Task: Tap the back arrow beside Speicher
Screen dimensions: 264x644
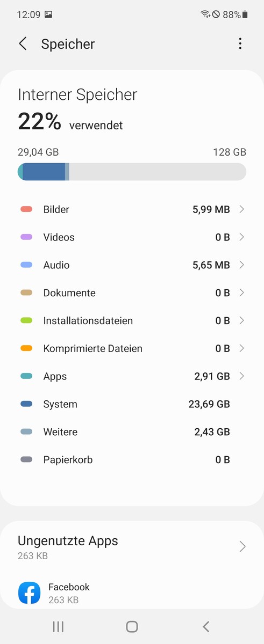Action: pos(23,44)
